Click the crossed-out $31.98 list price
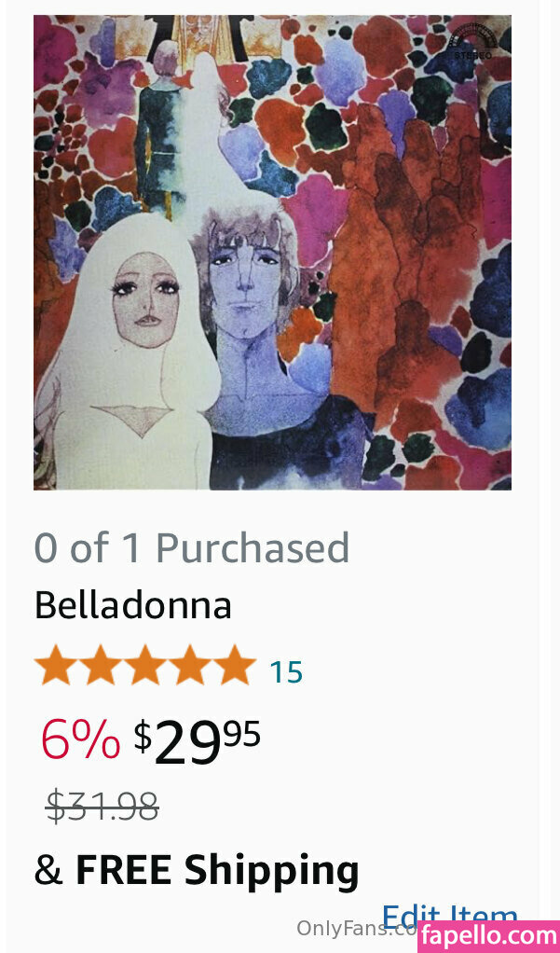 click(102, 806)
